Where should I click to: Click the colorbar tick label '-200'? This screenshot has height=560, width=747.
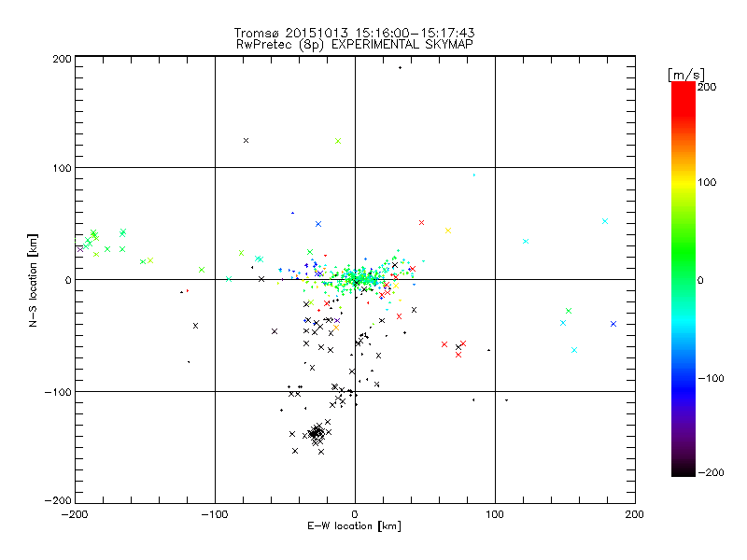(x=711, y=472)
